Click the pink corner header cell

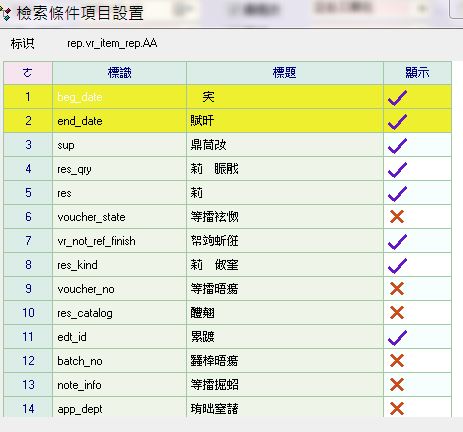click(28, 73)
